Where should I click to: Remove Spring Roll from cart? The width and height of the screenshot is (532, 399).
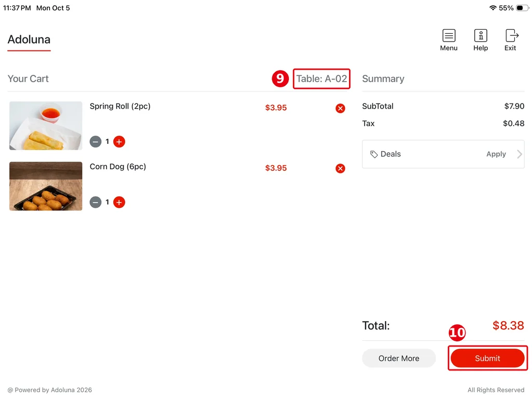340,108
